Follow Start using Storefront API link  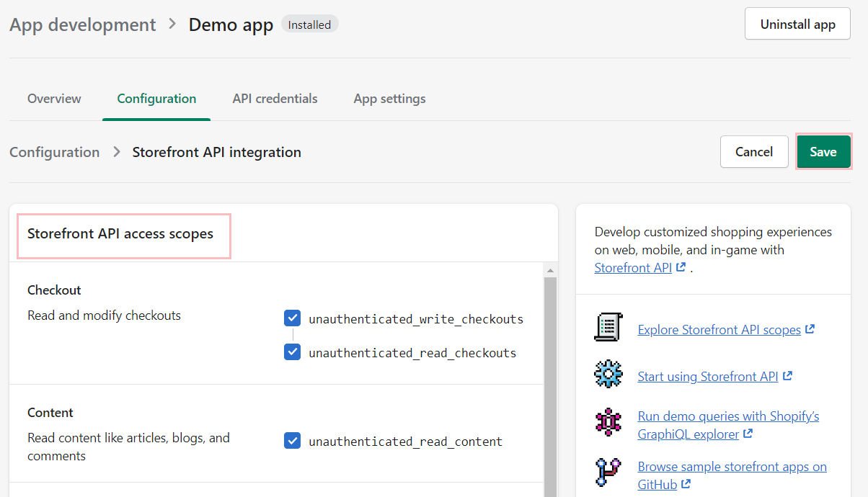coord(708,377)
